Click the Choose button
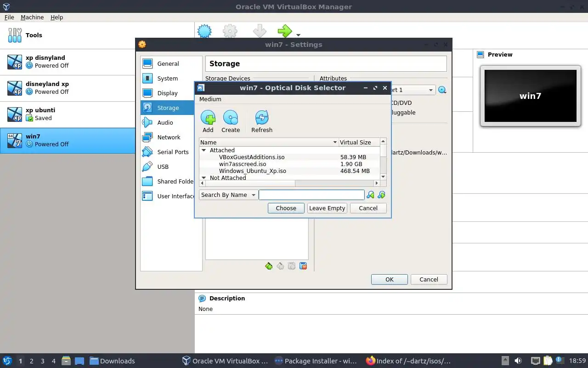 286,208
